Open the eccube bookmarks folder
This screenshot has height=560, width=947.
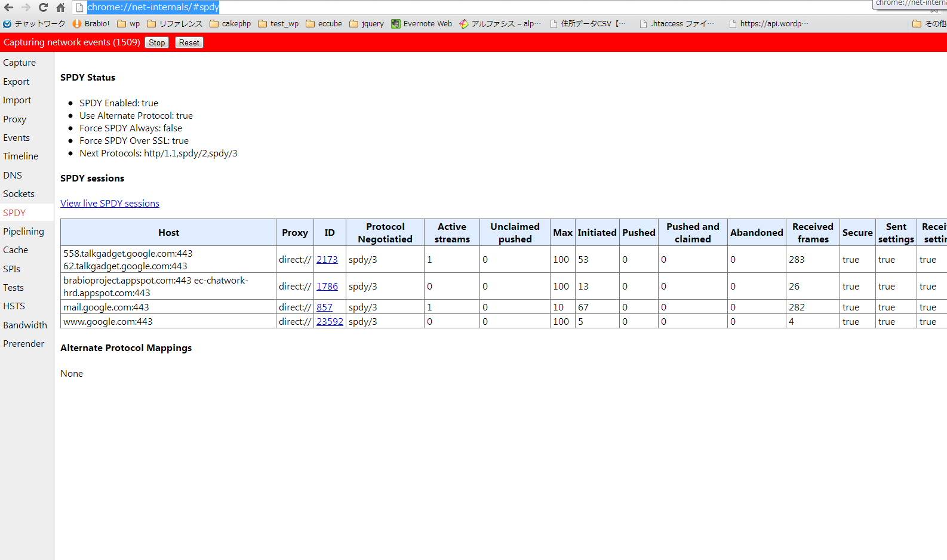click(x=324, y=24)
